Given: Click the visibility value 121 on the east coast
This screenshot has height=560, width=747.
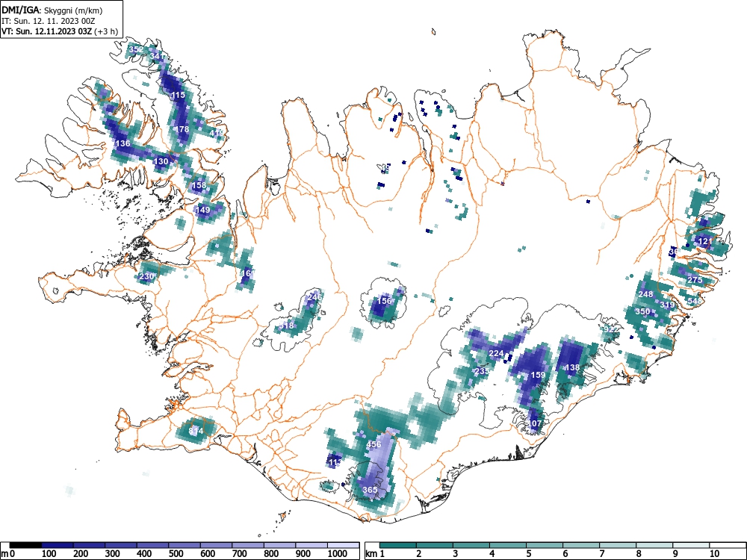Looking at the screenshot, I should click(x=704, y=241).
